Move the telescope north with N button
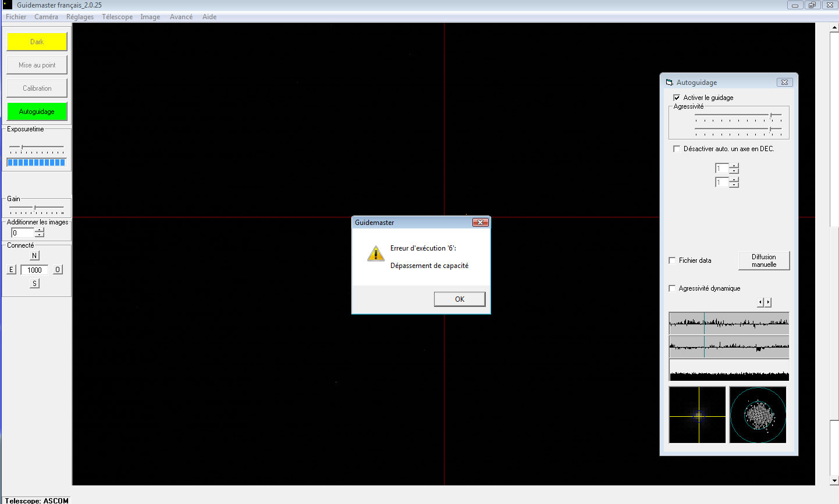 click(x=34, y=256)
